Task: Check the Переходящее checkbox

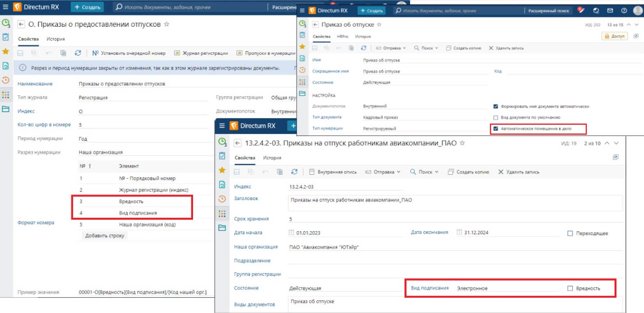Action: point(570,233)
